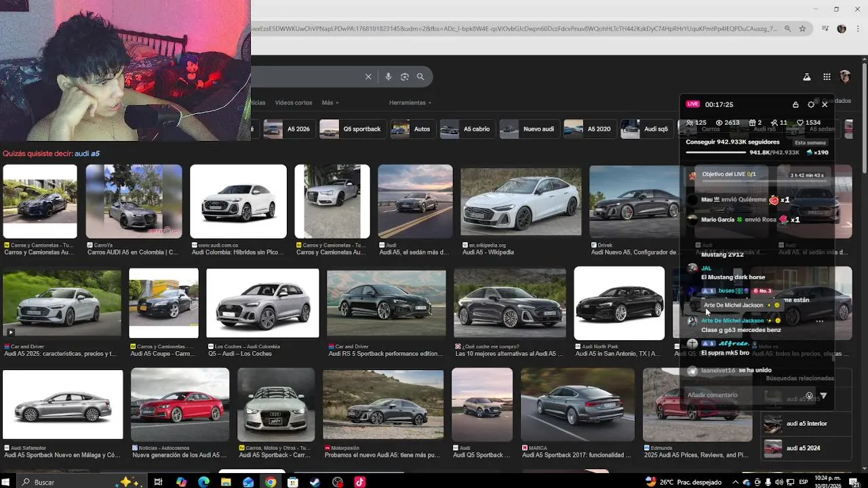Open Chrome profile avatar in toolbar

tap(842, 28)
